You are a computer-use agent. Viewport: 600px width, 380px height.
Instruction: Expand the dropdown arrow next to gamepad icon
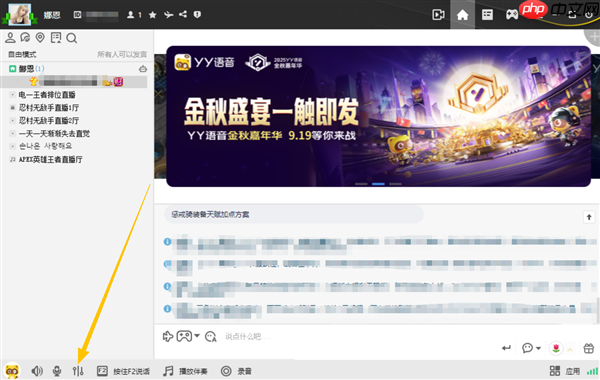[197, 336]
